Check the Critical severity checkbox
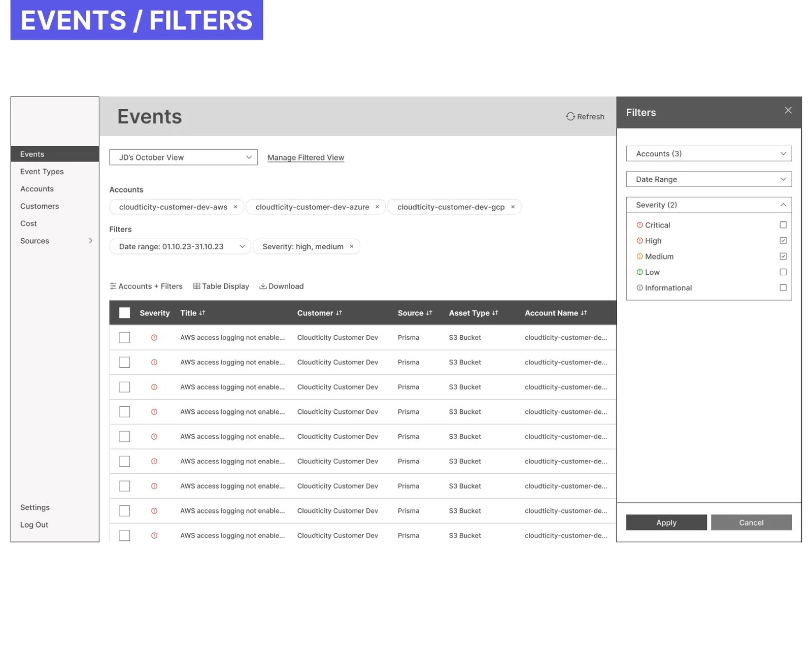 pyautogui.click(x=783, y=225)
